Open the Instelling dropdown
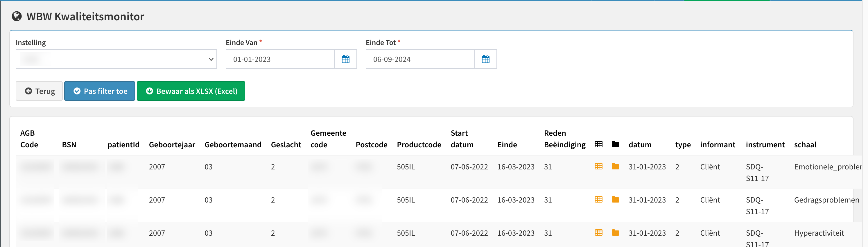Screen dimensions: 868x247 point(116,59)
